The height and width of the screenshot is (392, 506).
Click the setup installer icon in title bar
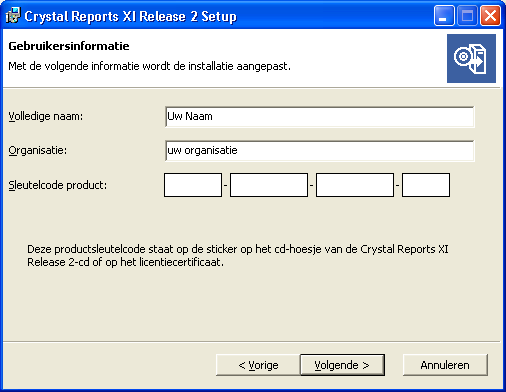click(13, 16)
